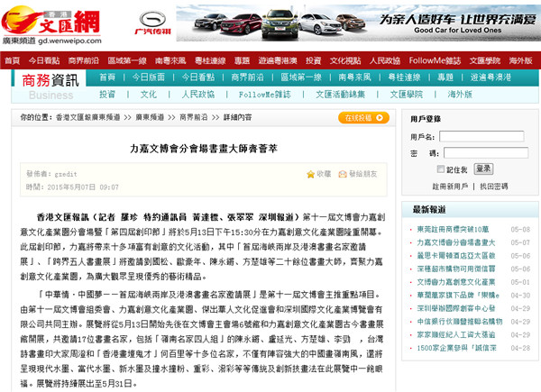The image size is (541, 392).
Task: Click the 香港文匯報廣東頻道 breadcrumb link
Action: (88, 117)
